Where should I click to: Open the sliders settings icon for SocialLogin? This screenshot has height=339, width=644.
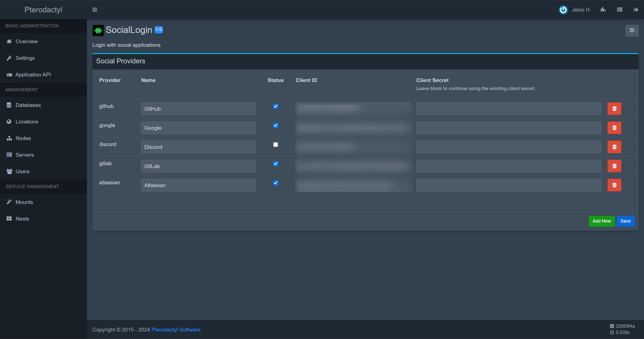point(632,30)
